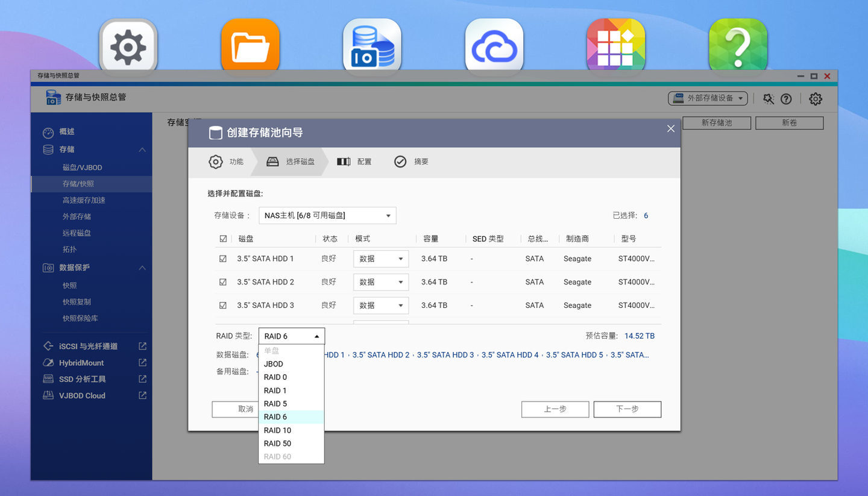The width and height of the screenshot is (868, 496).
Task: Choose RAID 5 from the list
Action: point(291,404)
